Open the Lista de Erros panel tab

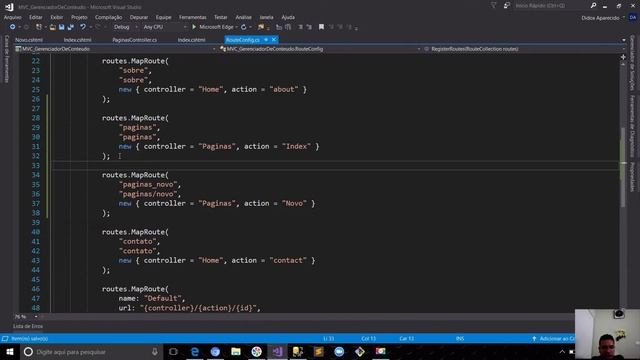pos(28,326)
